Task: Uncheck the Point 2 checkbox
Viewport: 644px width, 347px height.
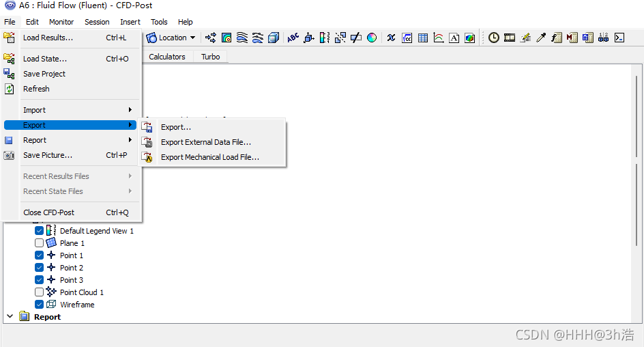Action: click(x=39, y=268)
